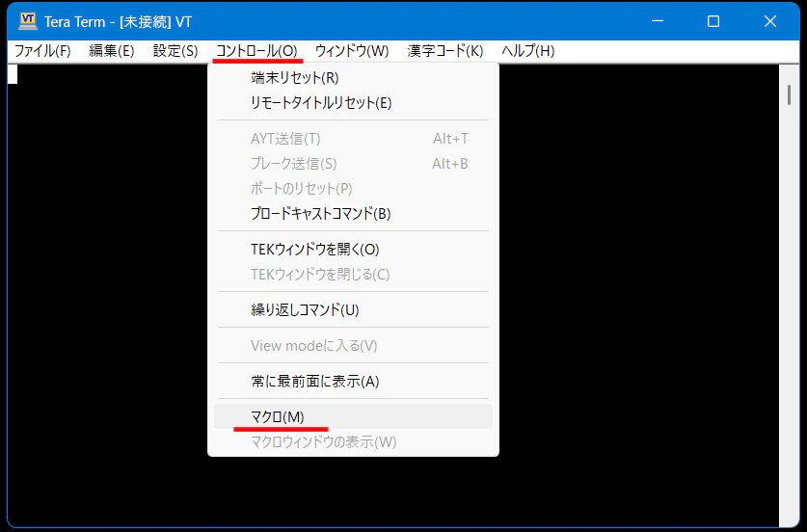807x532 pixels.
Task: Open the ウィンドウ(W) menu
Action: tap(352, 51)
